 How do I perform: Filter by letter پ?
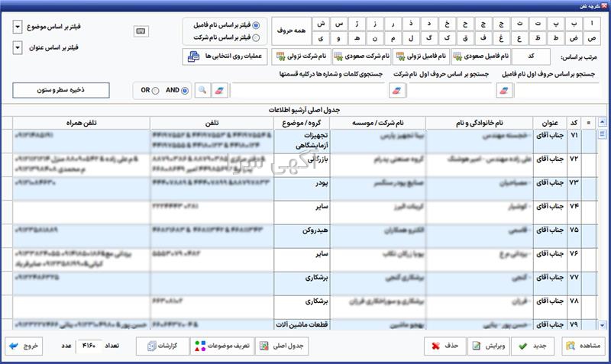556,24
